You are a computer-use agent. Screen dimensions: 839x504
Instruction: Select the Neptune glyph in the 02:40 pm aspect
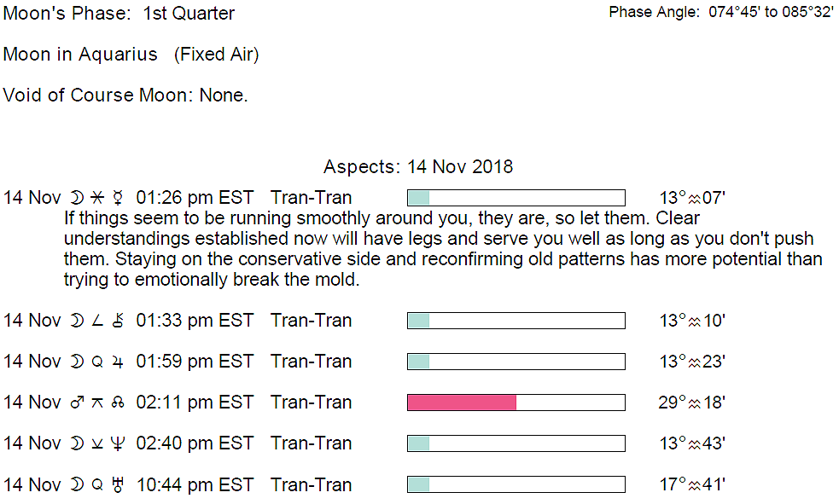pyautogui.click(x=119, y=444)
